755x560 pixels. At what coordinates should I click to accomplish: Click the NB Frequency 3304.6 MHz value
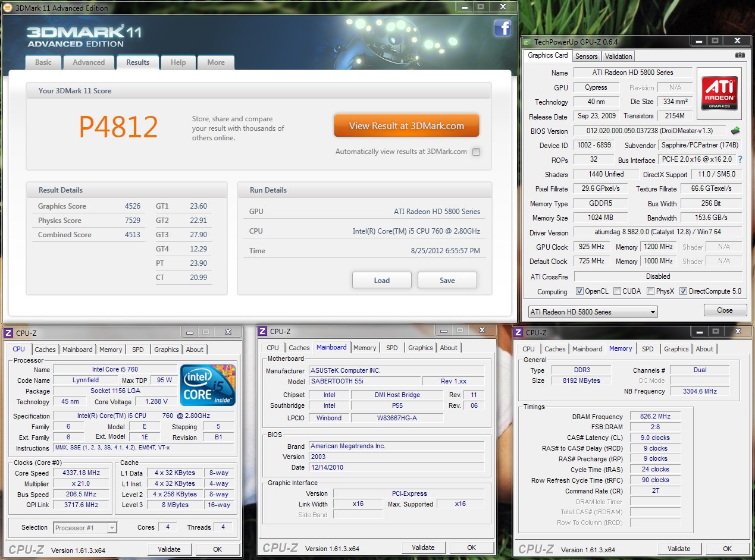click(x=700, y=391)
